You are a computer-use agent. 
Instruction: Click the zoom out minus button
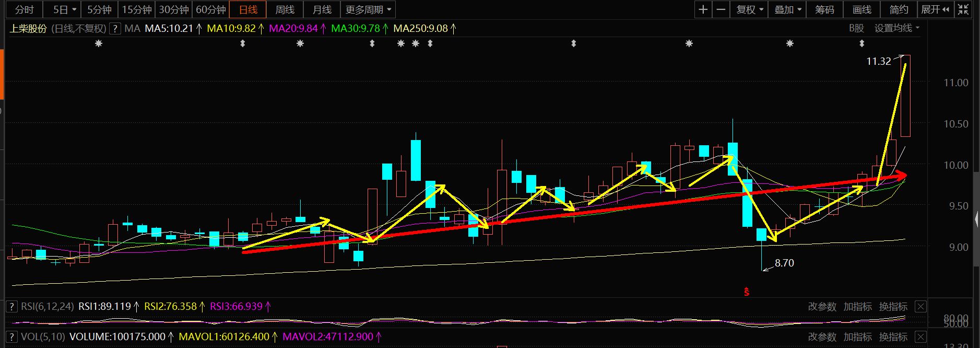coord(721,9)
